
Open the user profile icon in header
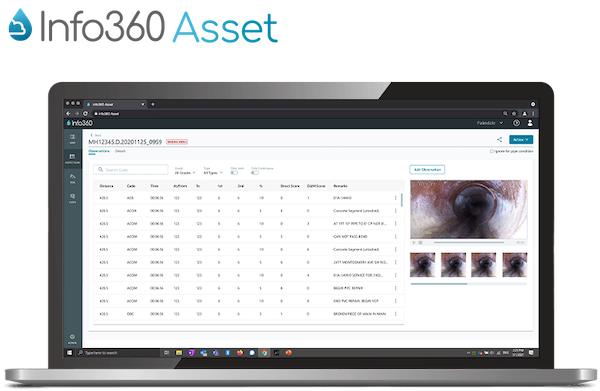click(x=530, y=123)
